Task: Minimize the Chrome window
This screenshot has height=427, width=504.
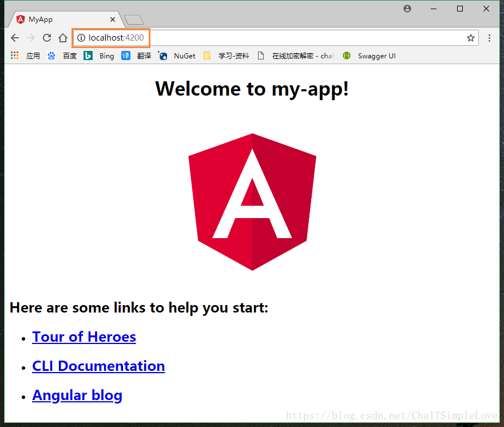Action: (434, 9)
